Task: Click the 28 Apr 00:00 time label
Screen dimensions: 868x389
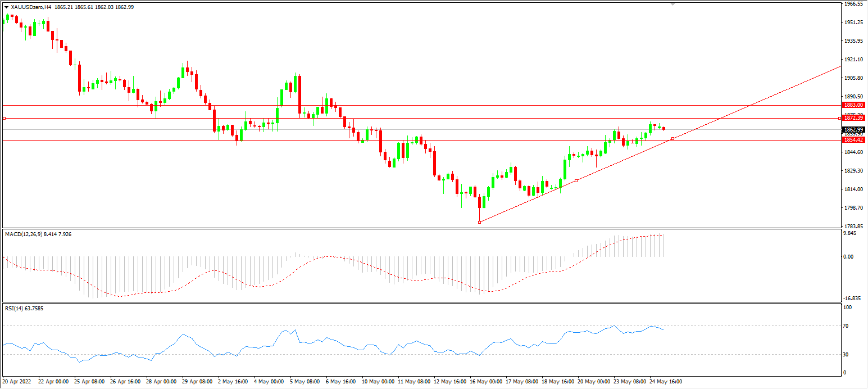Action: [x=162, y=381]
